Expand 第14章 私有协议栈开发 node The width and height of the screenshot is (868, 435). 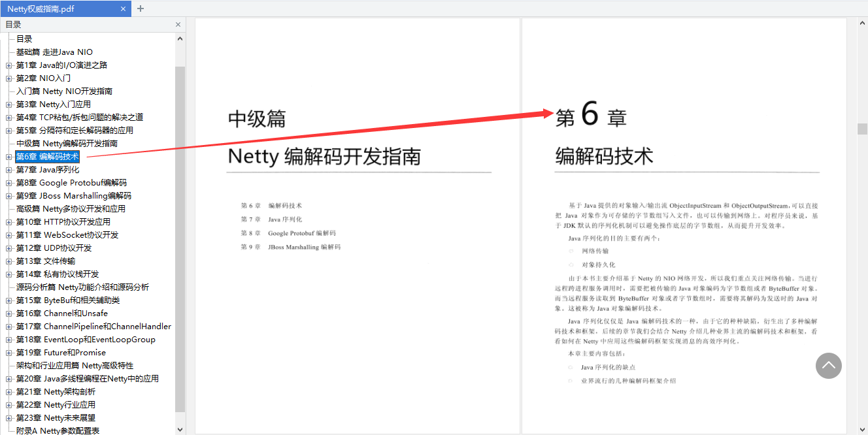point(8,274)
